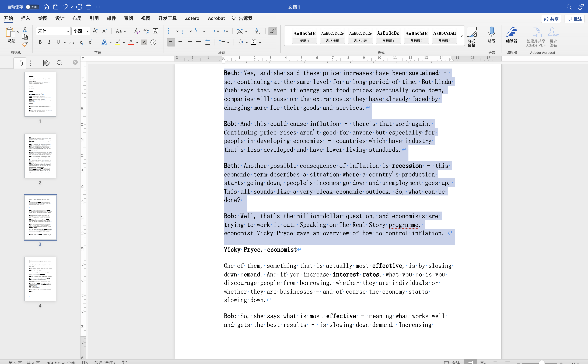
Task: Toggle Bold formatting
Action: [x=40, y=42]
